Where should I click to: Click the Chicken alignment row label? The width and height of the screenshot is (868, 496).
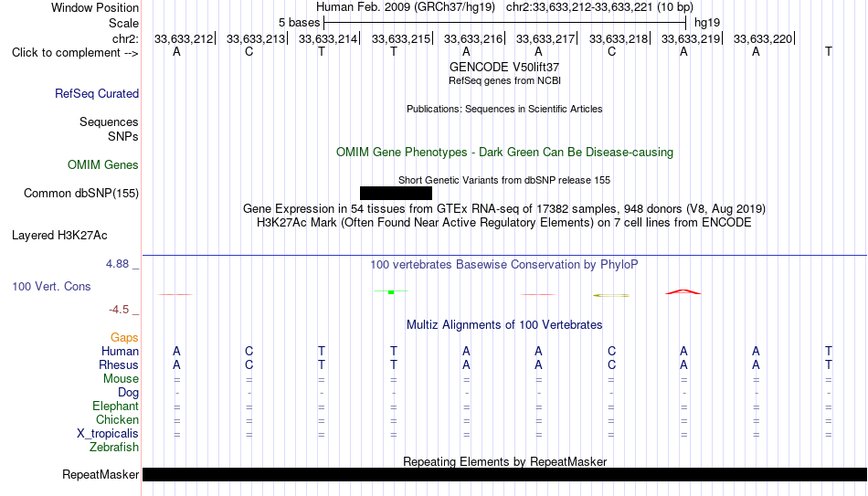117,420
